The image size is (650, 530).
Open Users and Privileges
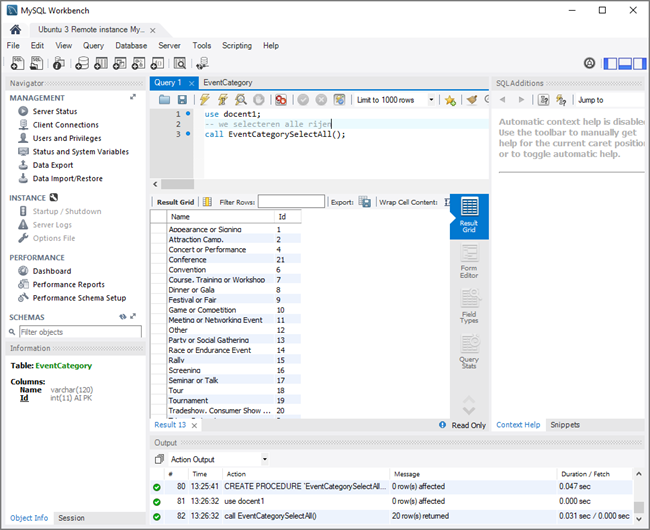click(67, 138)
